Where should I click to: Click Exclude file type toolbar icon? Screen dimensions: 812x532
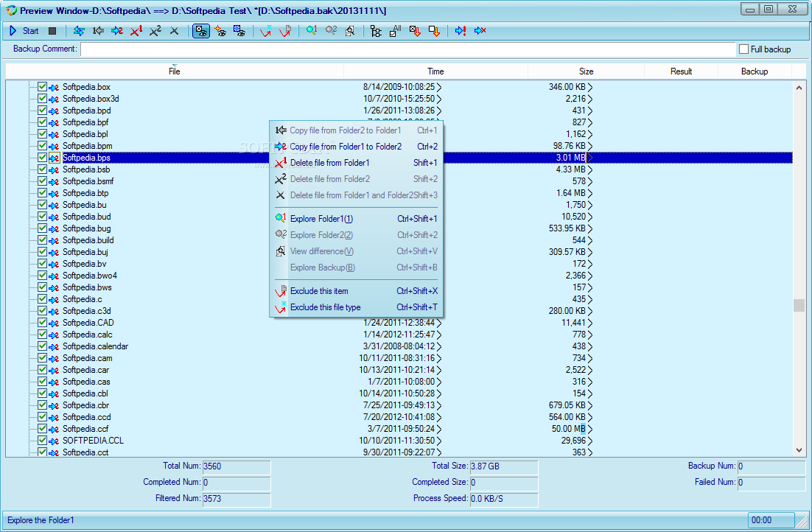[266, 31]
